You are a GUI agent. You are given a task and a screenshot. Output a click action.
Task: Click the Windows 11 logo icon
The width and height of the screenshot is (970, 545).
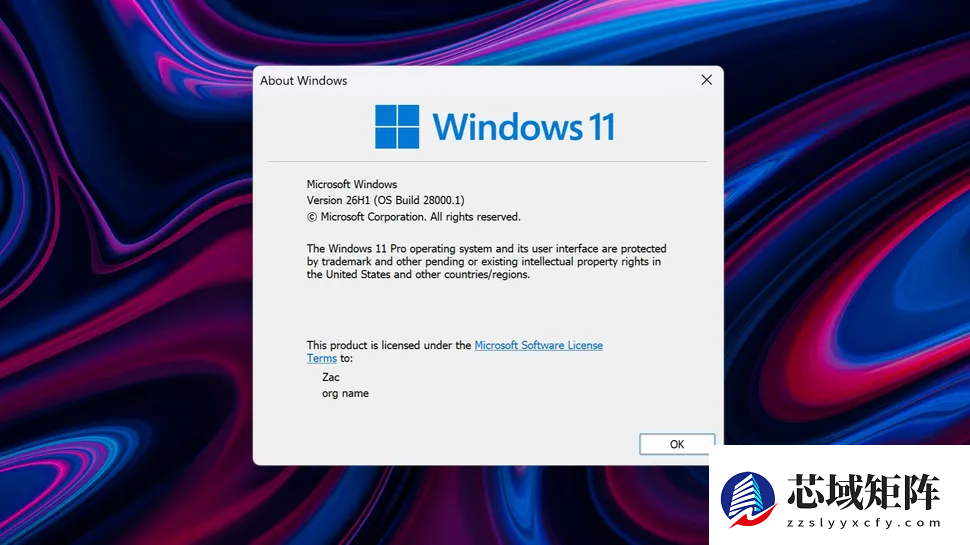397,127
